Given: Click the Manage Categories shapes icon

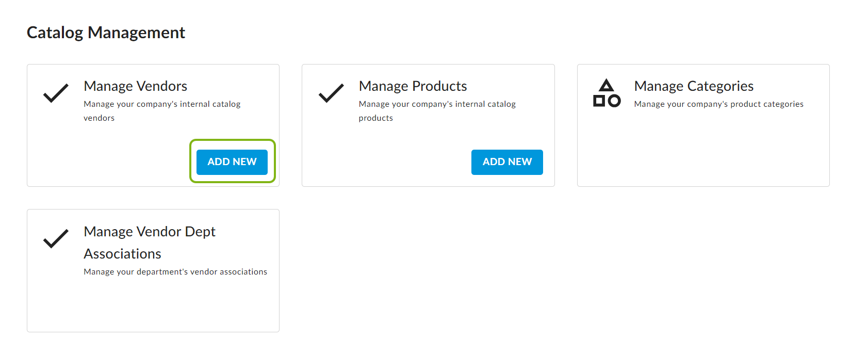Looking at the screenshot, I should [607, 93].
